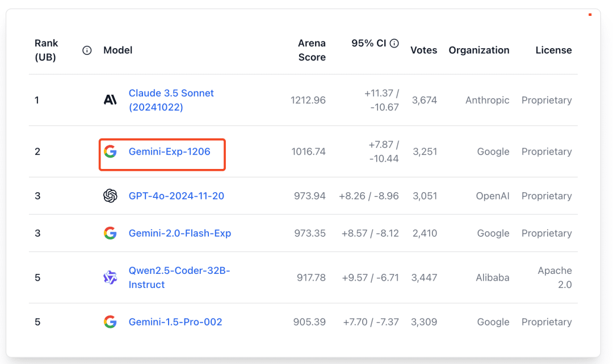613x364 pixels.
Task: Open the Qwen2.5-Coder-32B-Instruct link
Action: (x=179, y=278)
